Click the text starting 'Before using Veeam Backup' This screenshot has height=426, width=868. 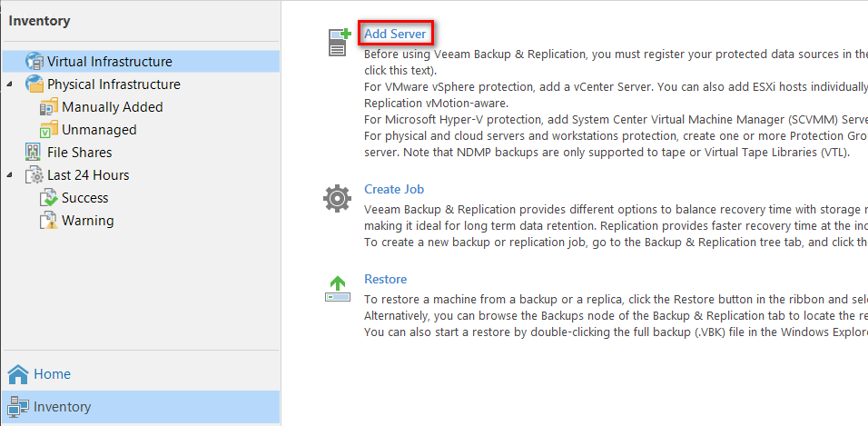(616, 54)
